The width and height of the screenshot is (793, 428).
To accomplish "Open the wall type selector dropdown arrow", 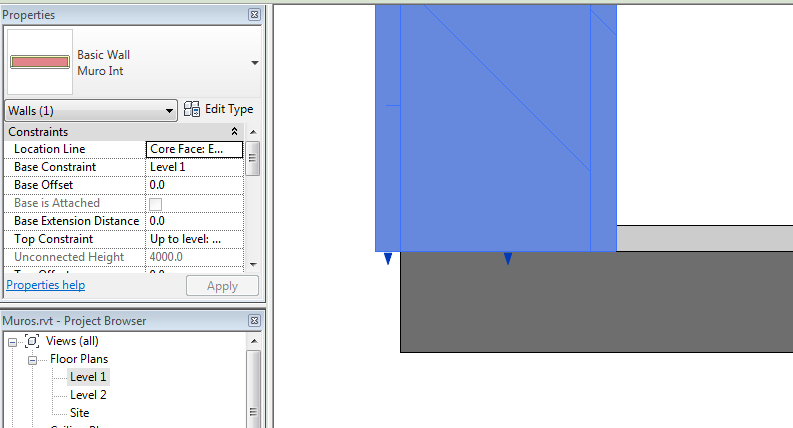I will coord(255,63).
